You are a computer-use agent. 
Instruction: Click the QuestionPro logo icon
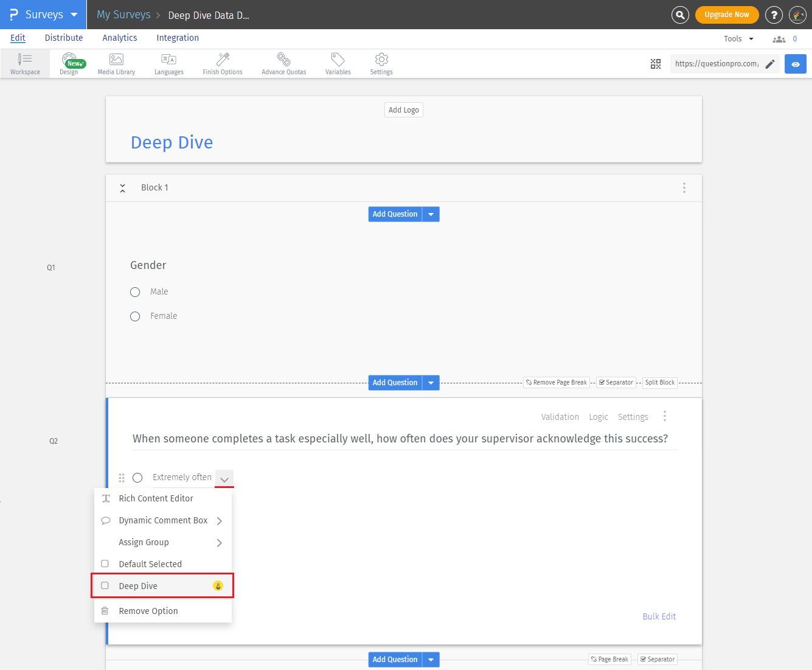coord(13,15)
